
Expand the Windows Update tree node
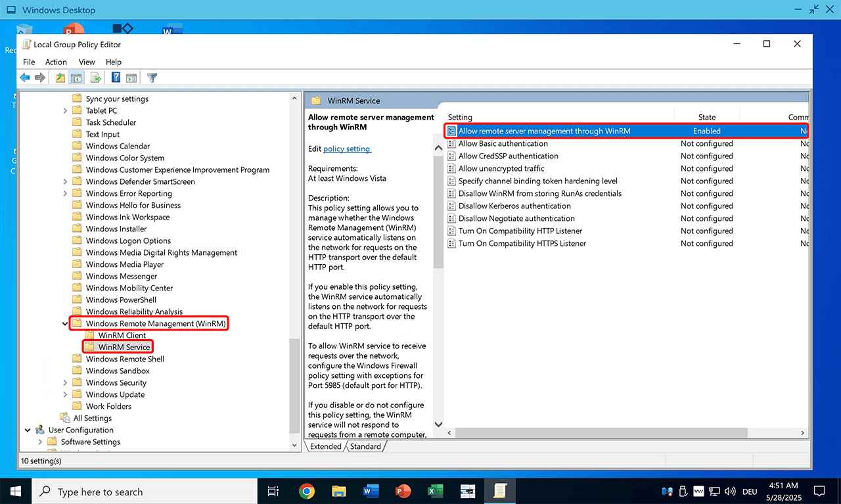(x=65, y=394)
